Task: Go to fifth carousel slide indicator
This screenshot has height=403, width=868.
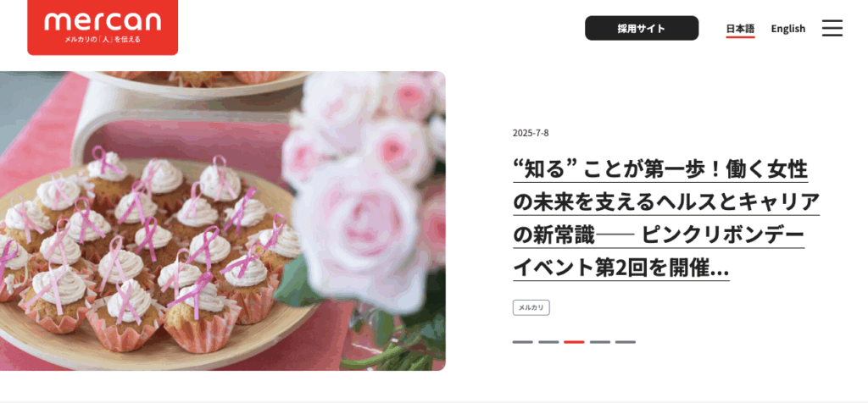Action: [626, 342]
